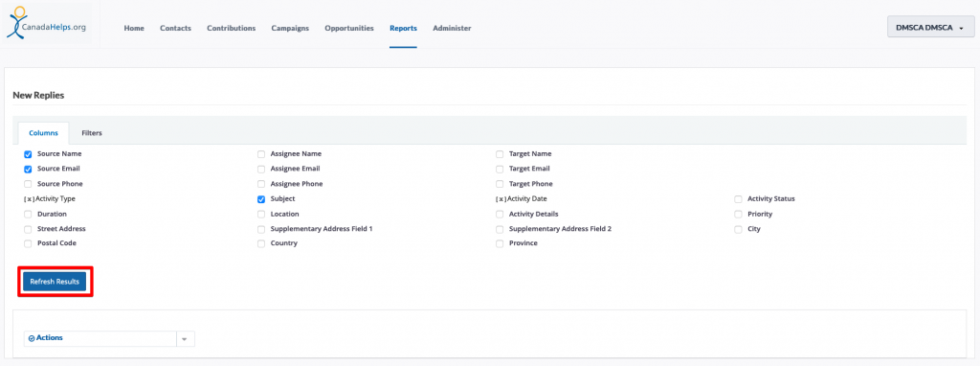
Task: Click the Actions circular arrow icon
Action: coord(32,338)
